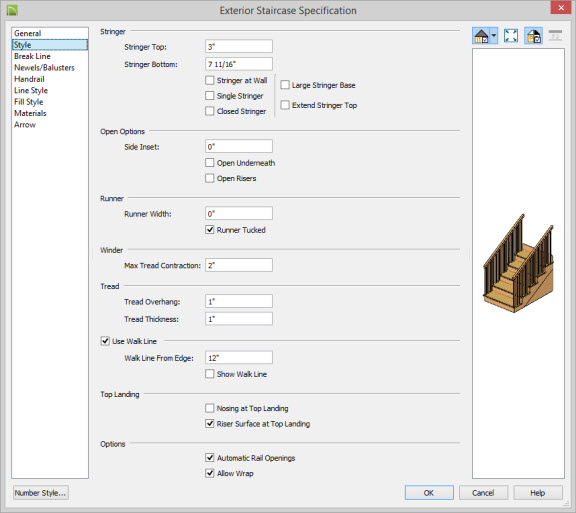Screen dimensions: 576x513
Task: Click the Tread Overhang value field
Action: 239,301
